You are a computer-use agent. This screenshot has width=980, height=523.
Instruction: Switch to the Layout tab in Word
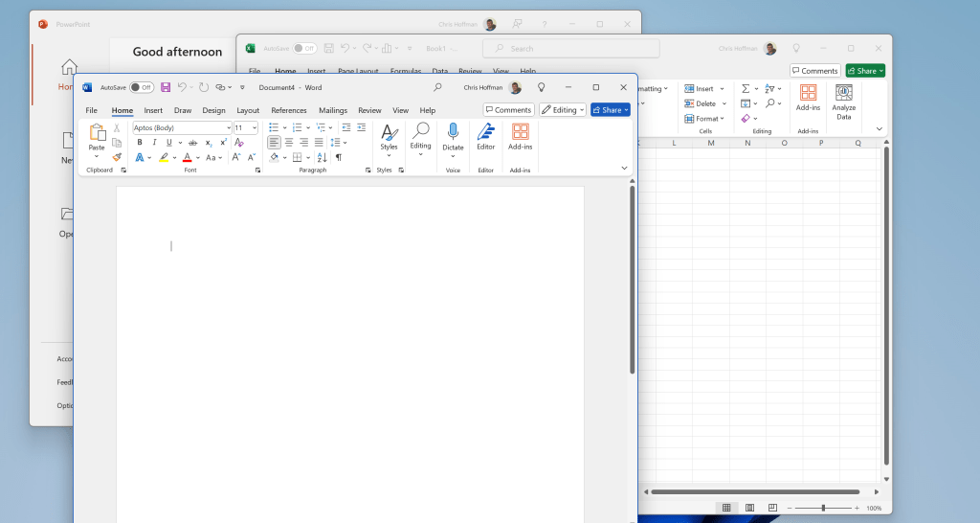click(248, 110)
